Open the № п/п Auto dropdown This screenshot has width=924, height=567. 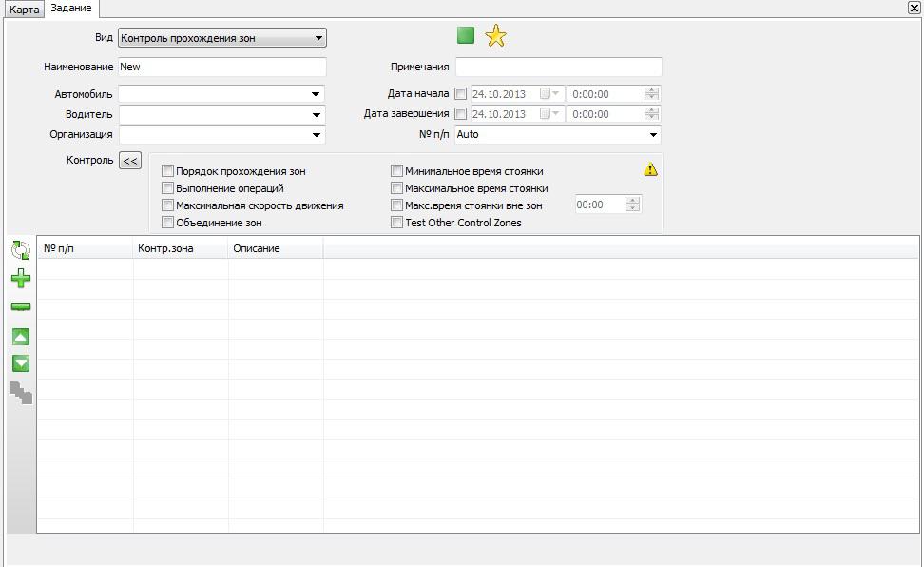pyautogui.click(x=653, y=134)
